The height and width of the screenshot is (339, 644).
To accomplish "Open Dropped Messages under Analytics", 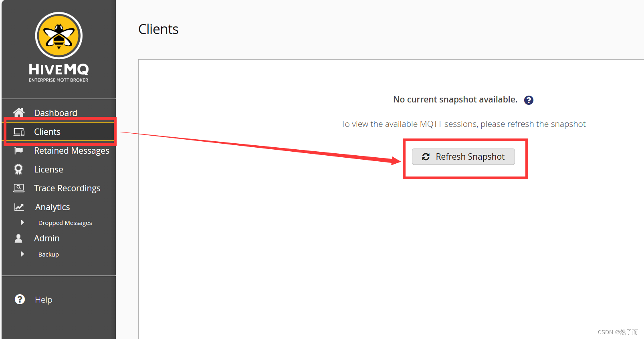I will (65, 223).
